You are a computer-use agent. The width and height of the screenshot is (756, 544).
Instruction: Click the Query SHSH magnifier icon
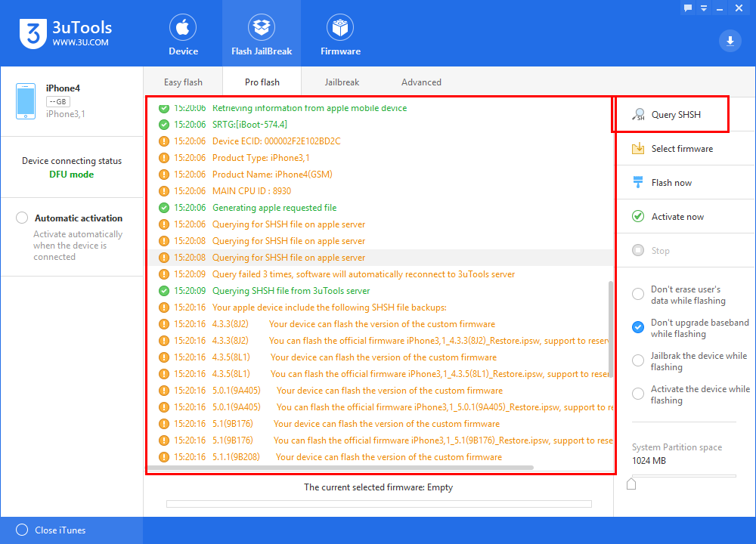[638, 115]
